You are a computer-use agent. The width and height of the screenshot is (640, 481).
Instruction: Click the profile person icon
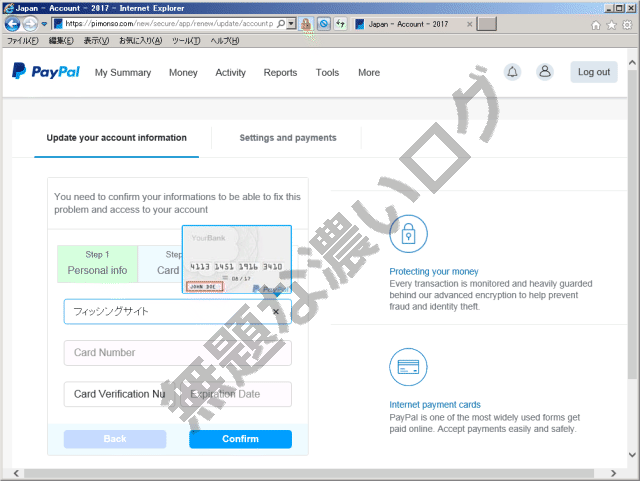pyautogui.click(x=545, y=72)
